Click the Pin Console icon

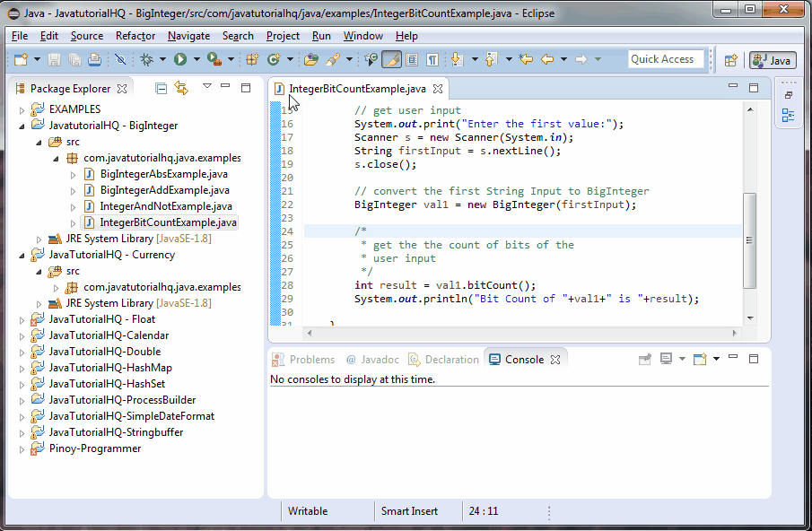coord(645,359)
